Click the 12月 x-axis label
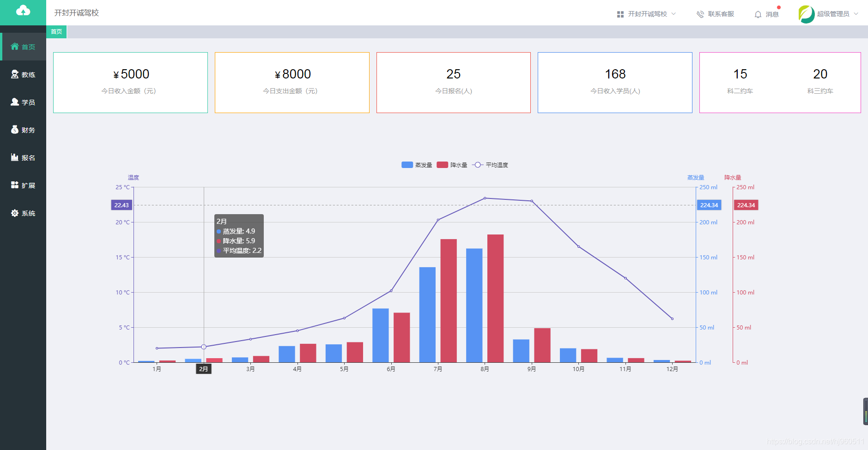Screen dimensions: 868x450 point(672,369)
